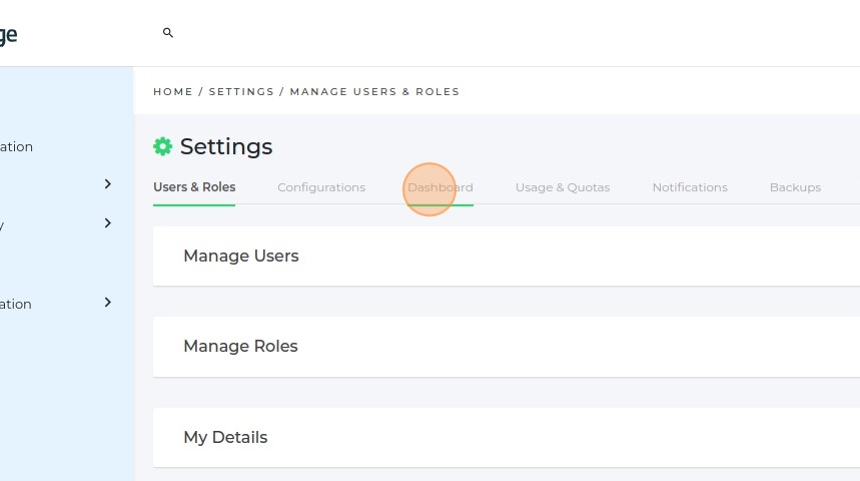Click the SETTINGS breadcrumb link
Screen dimensions: 860x481
pos(241,92)
